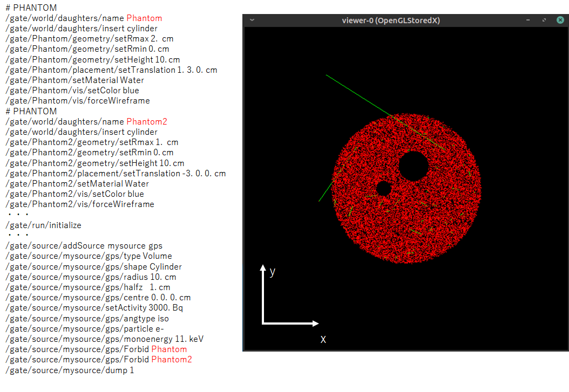569x392 pixels.
Task: Click the line '/gate/Phantom/placement/setTranslation 1. 3. 0. cm'
Action: pos(111,70)
